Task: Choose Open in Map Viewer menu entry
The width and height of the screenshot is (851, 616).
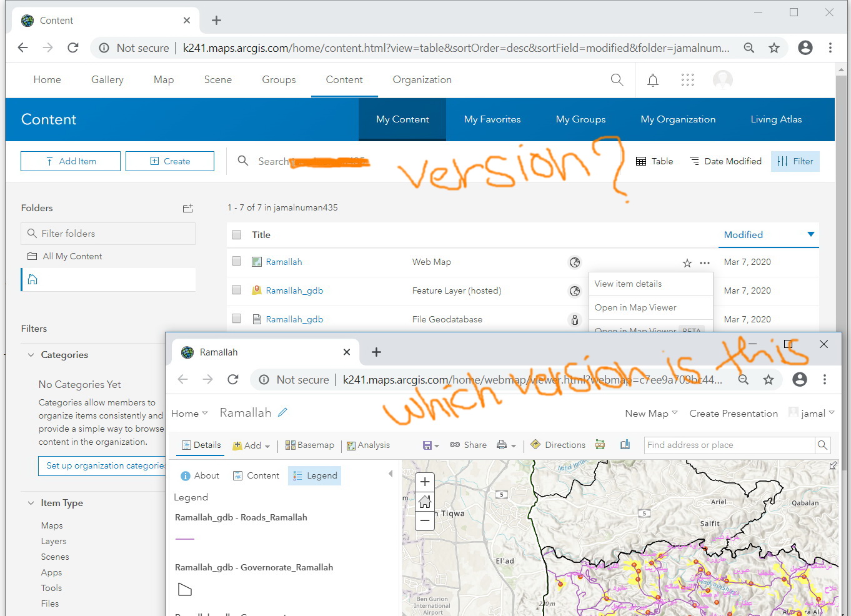Action: (650, 307)
